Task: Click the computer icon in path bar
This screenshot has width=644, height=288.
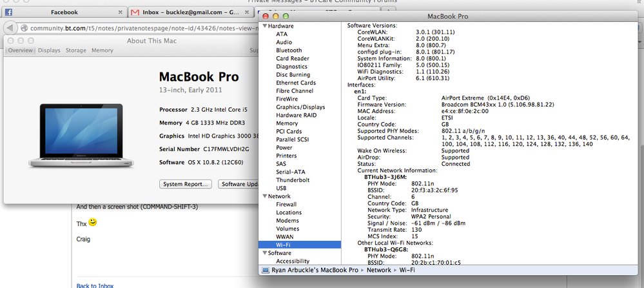Action: point(266,271)
